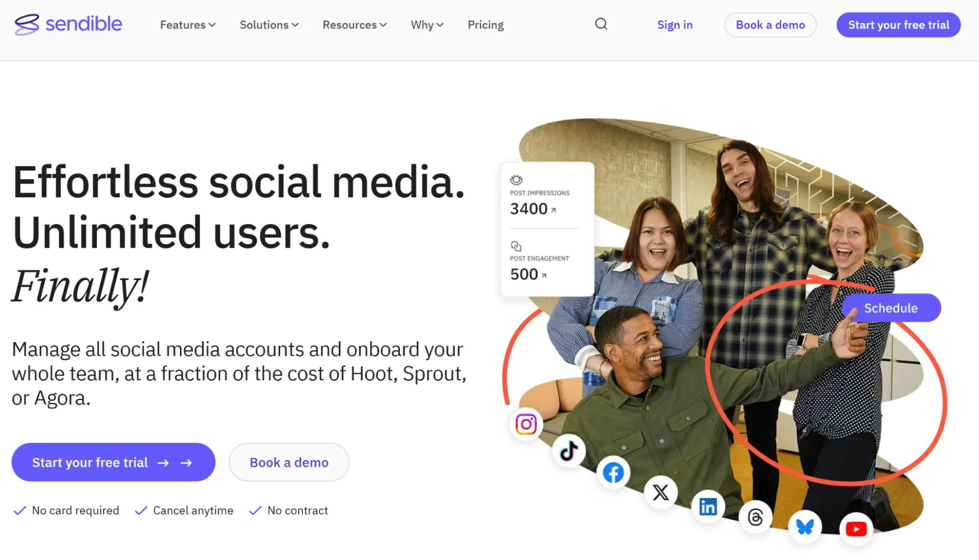Go to the Pricing page
This screenshot has height=560, width=979.
[485, 25]
